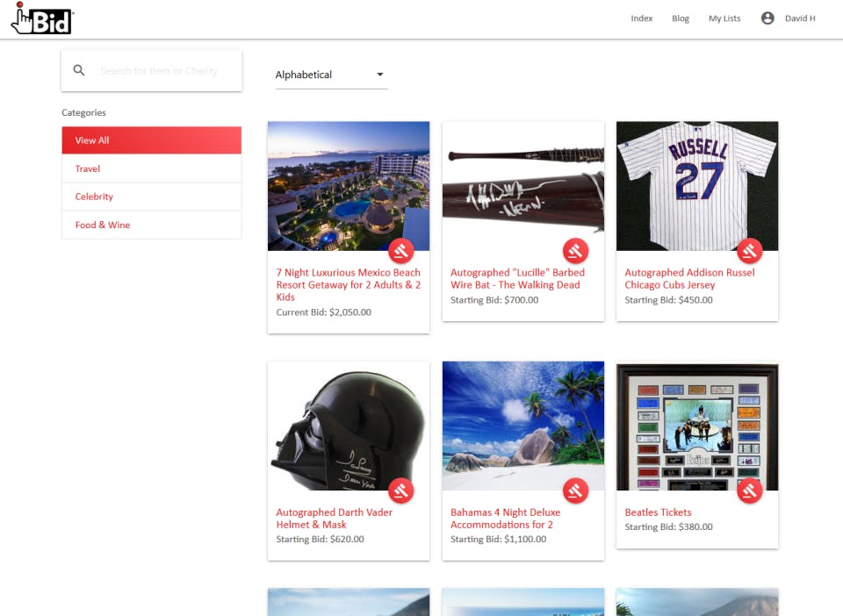Click the autographed baseball bat photo
The width and height of the screenshot is (843, 616).
coord(523,186)
